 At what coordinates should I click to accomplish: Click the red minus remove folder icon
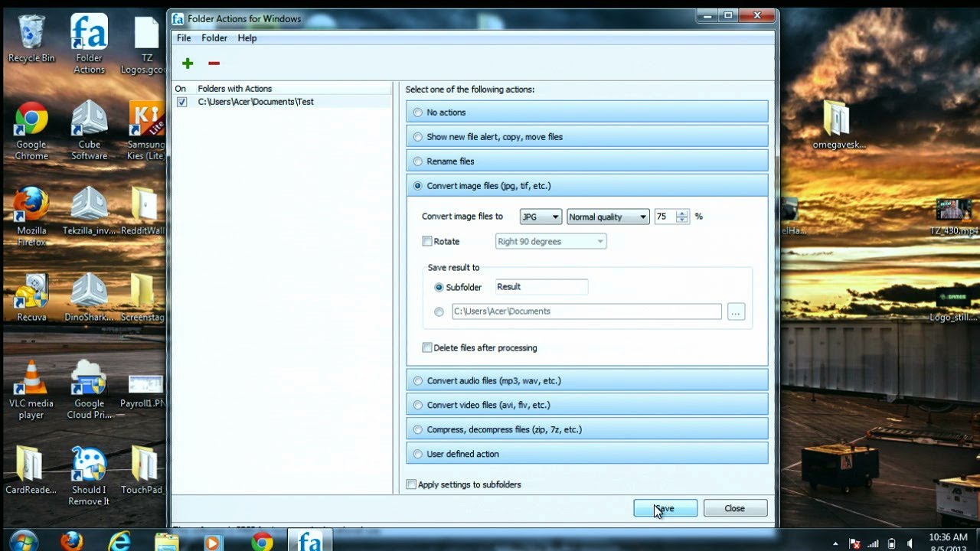click(x=214, y=64)
